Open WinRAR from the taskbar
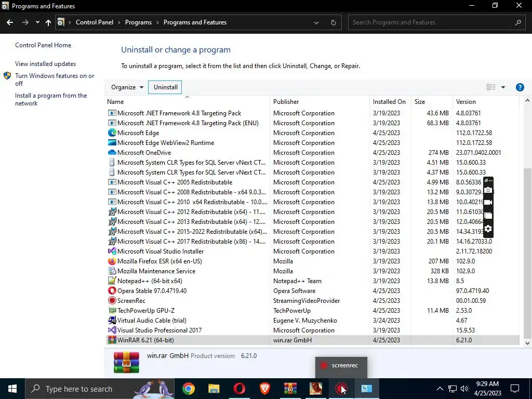Viewport: 532px width, 399px height. pos(290,389)
